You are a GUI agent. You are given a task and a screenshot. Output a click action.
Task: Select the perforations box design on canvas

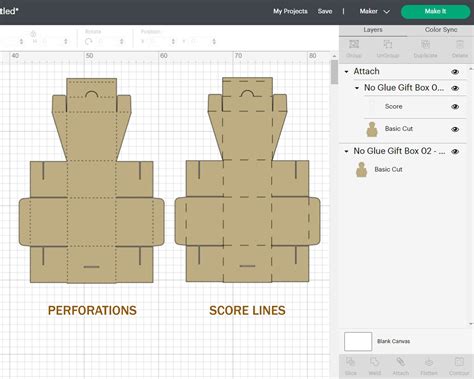92,181
